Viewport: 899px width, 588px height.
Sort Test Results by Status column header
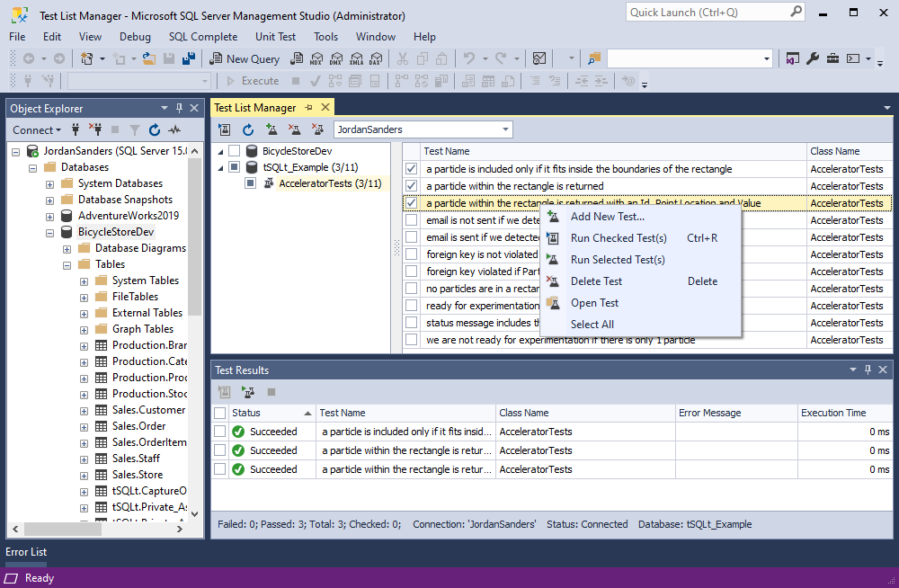point(271,413)
